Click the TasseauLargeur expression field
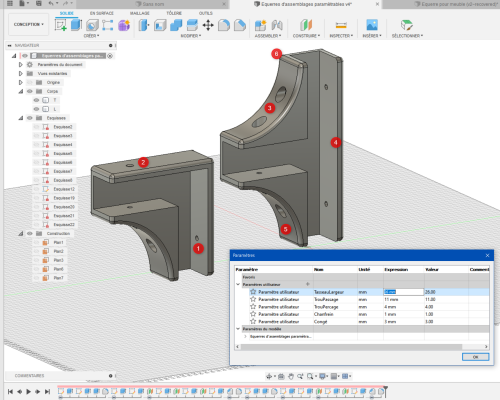The height and width of the screenshot is (400, 500). click(x=404, y=292)
